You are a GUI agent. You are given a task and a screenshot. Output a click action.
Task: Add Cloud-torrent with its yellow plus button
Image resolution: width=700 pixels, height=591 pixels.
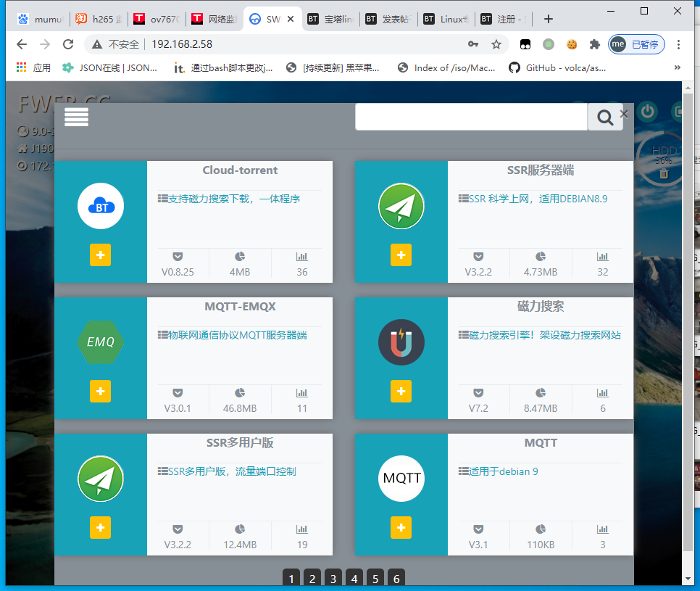tap(100, 255)
